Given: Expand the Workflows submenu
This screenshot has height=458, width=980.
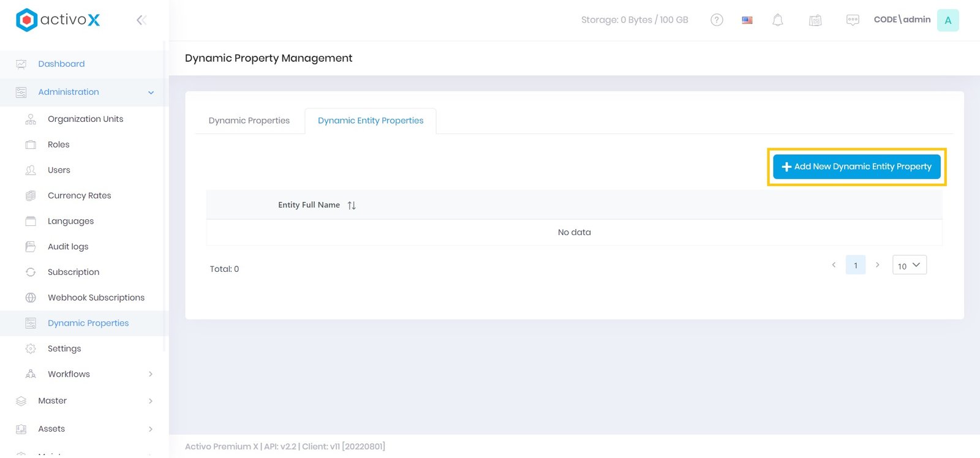Looking at the screenshot, I should pos(151,374).
